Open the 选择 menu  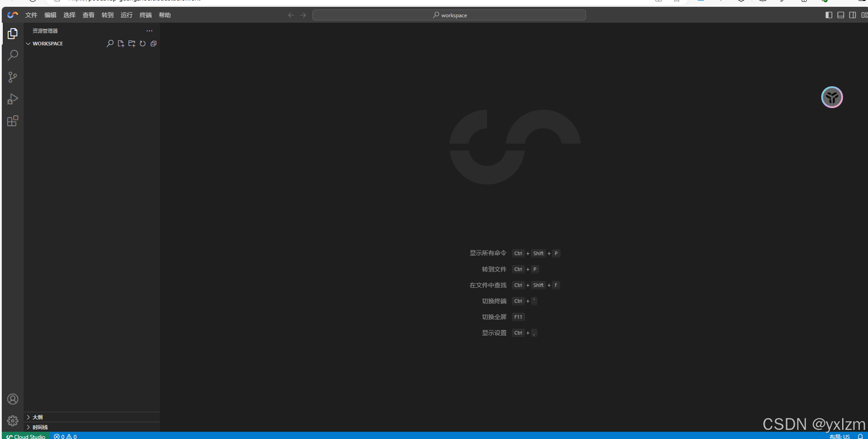tap(69, 15)
